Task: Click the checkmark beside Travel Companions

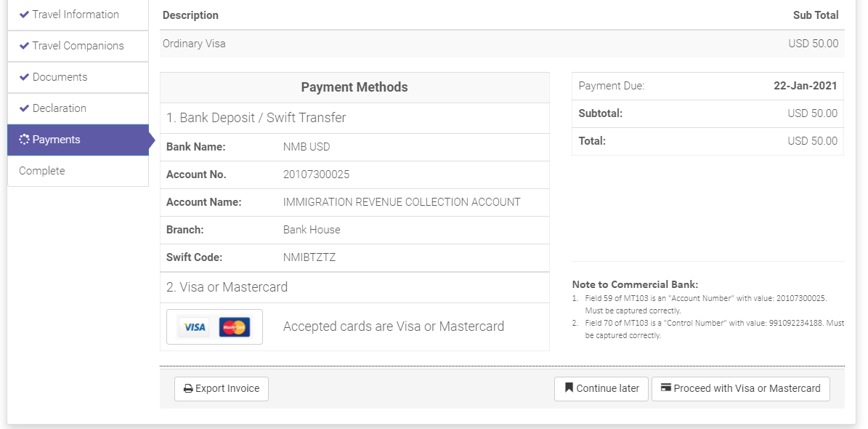Action: point(24,46)
